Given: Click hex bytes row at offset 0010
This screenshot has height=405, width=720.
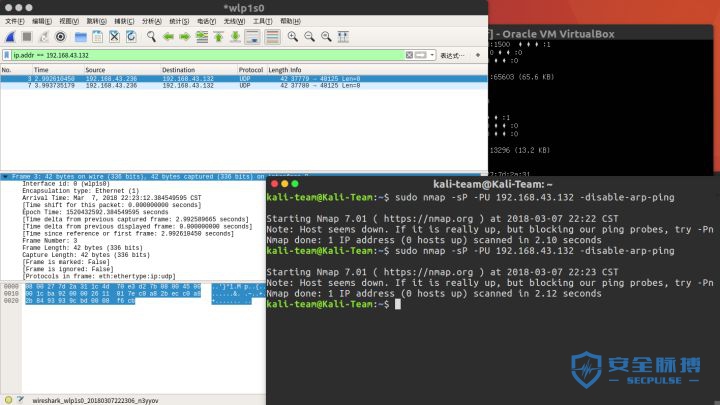Looking at the screenshot, I should [x=112, y=293].
